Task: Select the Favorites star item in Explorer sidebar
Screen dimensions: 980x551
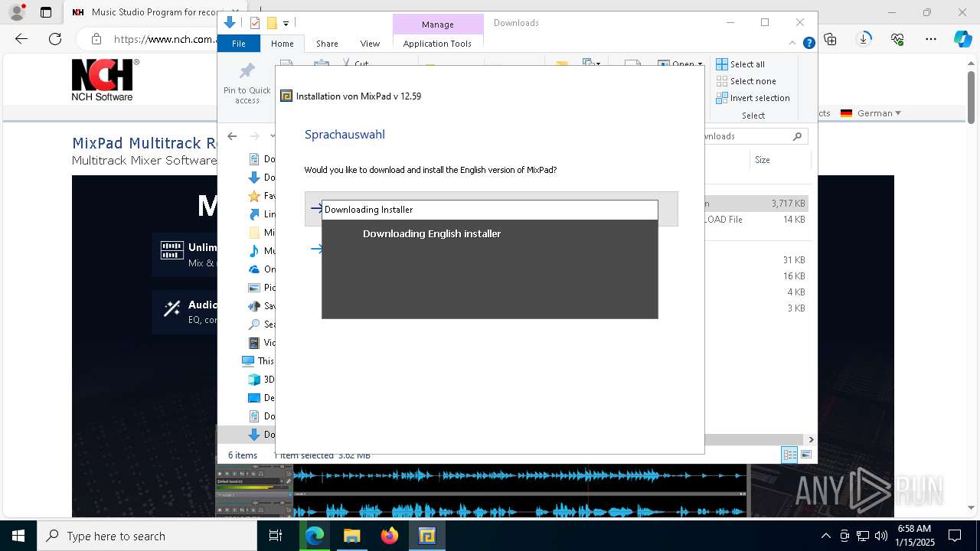Action: (x=254, y=196)
